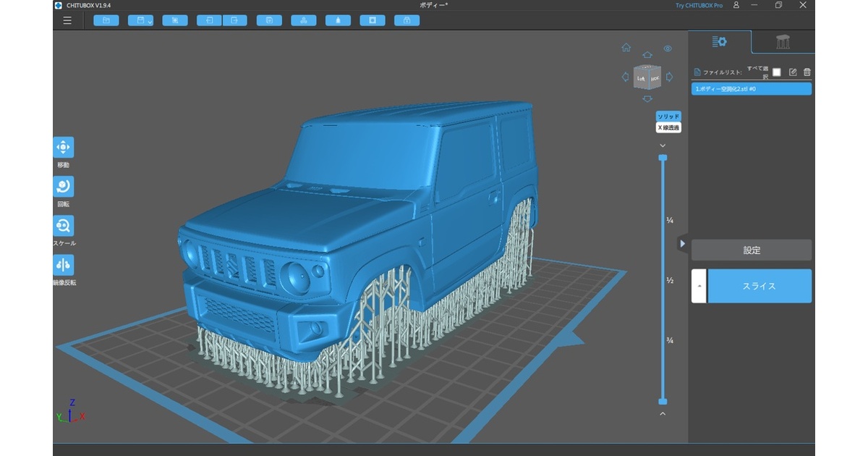Viewport: 868px width, 456px height.
Task: Click the 設定 settings button
Action: [752, 250]
